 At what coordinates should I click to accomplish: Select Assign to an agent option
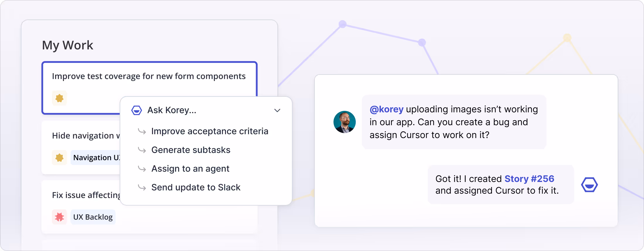(190, 169)
